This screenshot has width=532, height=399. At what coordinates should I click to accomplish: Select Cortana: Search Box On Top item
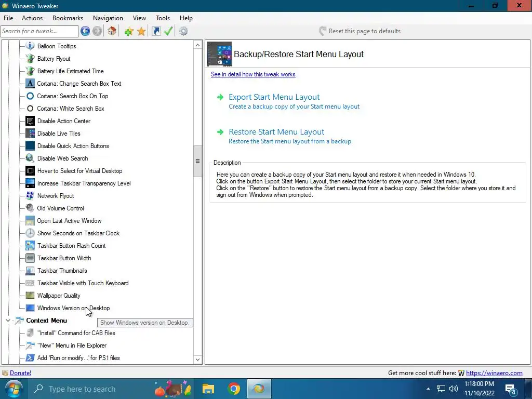(x=73, y=96)
